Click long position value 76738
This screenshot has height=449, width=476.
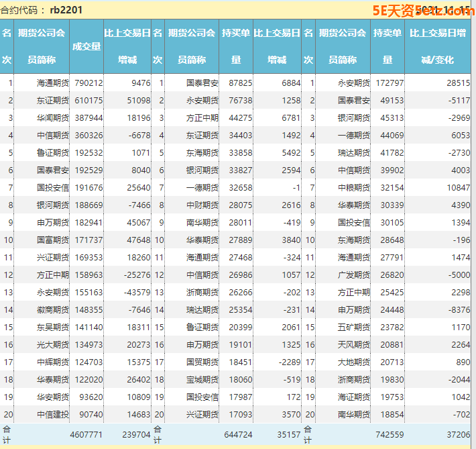pos(241,100)
